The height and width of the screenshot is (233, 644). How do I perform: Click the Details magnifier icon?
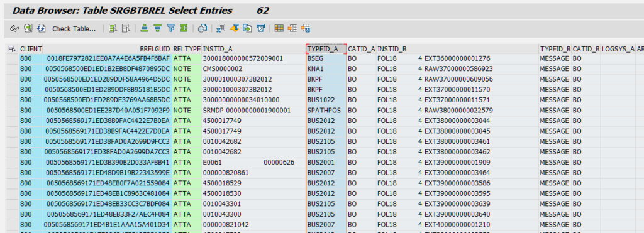(28, 28)
